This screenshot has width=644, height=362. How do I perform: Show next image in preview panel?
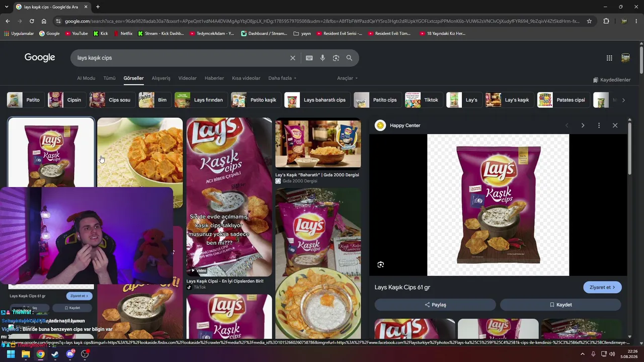(583, 125)
